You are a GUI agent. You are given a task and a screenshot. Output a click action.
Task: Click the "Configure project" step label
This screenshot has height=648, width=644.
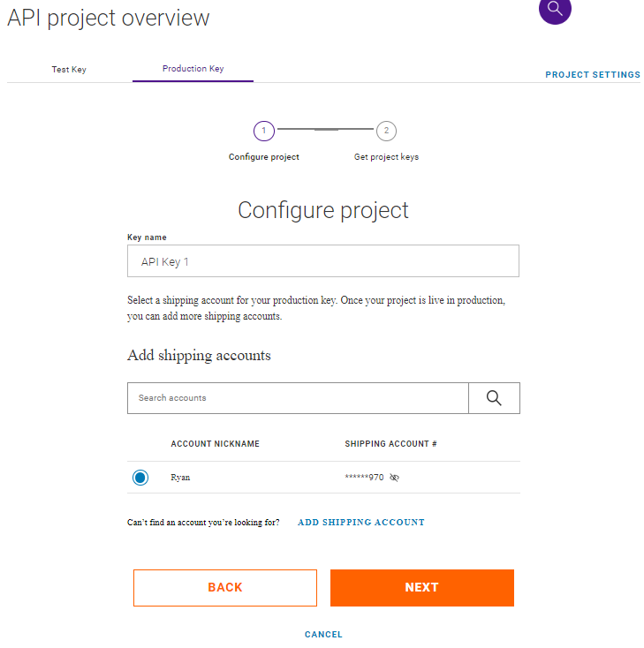[x=264, y=157]
